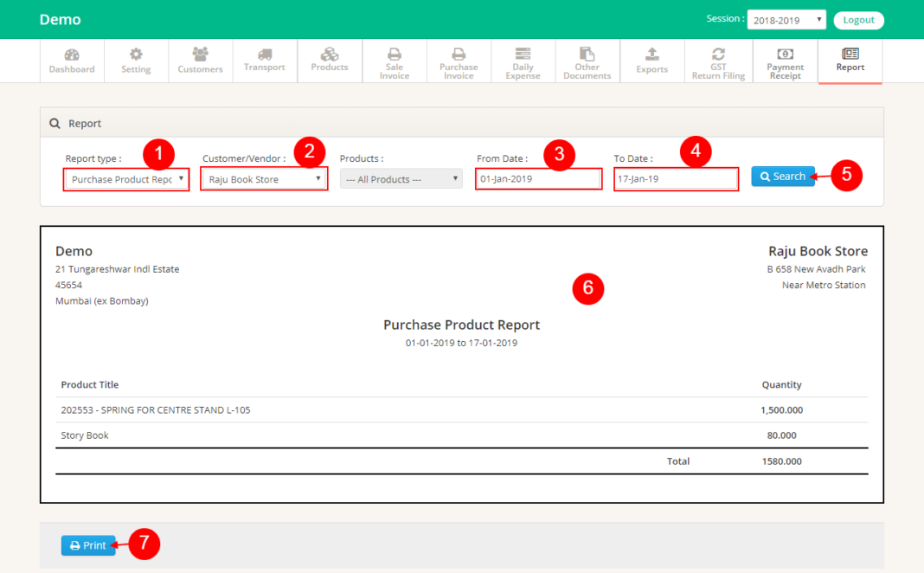This screenshot has height=573, width=924.
Task: Open the Session year dropdown
Action: [x=786, y=19]
